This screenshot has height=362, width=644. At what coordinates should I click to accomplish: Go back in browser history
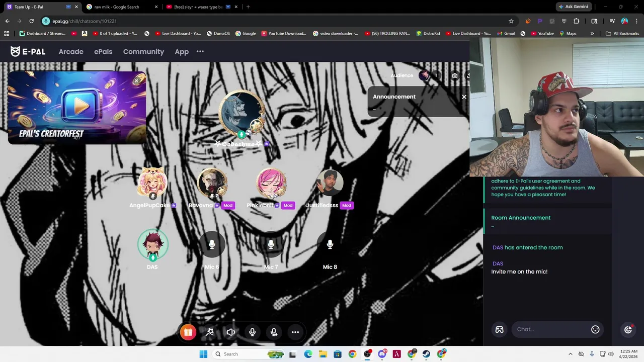pyautogui.click(x=7, y=21)
